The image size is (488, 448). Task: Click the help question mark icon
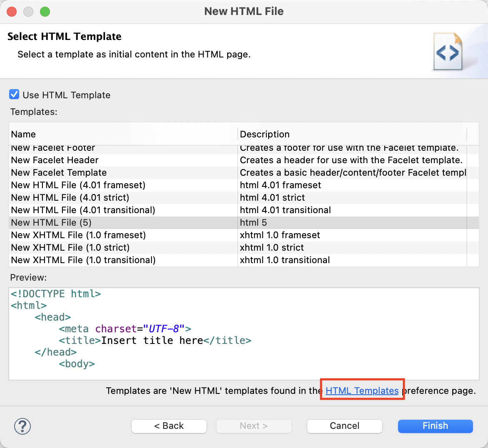tap(22, 426)
